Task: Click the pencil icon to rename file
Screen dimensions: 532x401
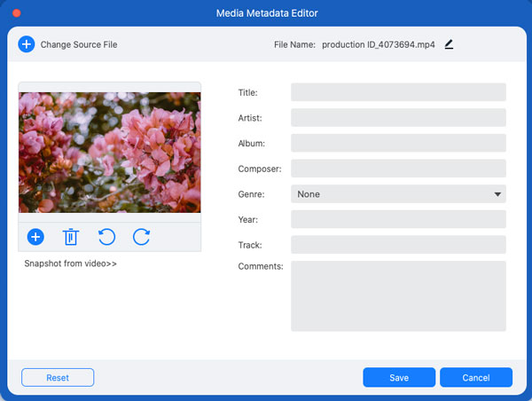Action: [449, 44]
